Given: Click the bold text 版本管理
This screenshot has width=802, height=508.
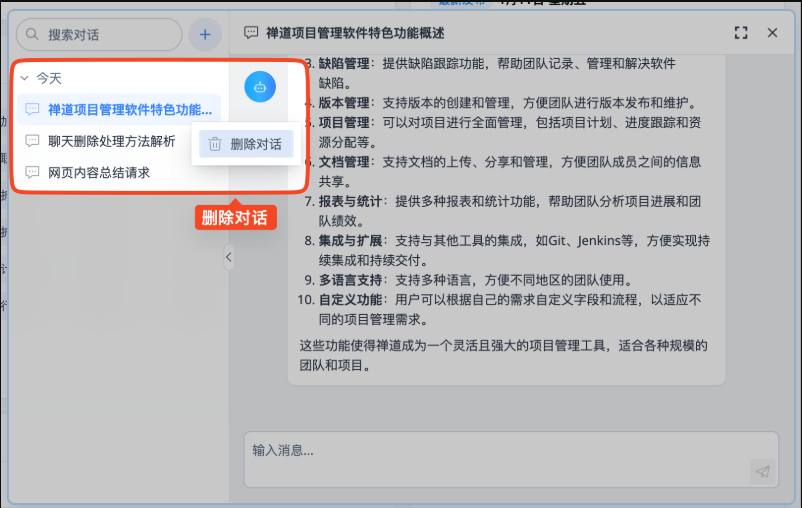Looking at the screenshot, I should tap(344, 103).
